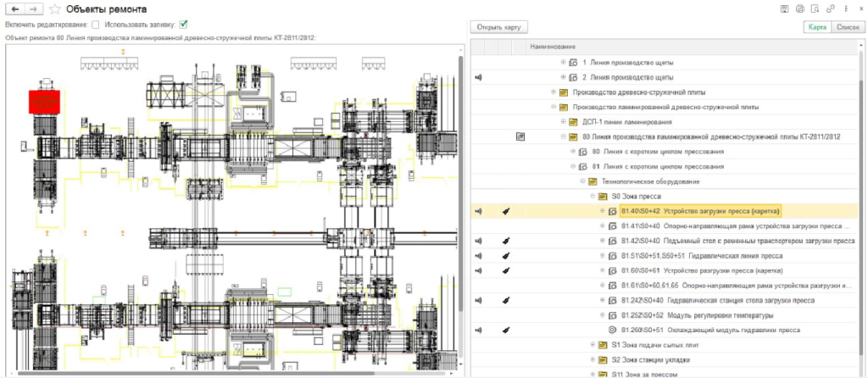The width and height of the screenshot is (868, 378).
Task: Add form to favorites with star icon
Action: click(x=54, y=8)
